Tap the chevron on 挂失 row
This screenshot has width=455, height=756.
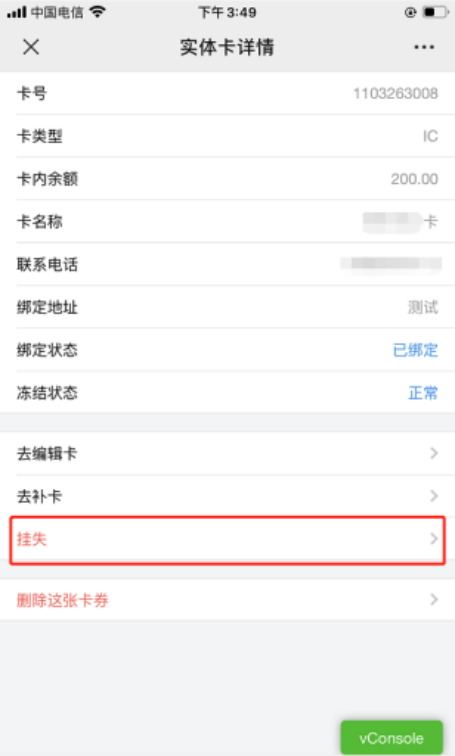point(434,539)
